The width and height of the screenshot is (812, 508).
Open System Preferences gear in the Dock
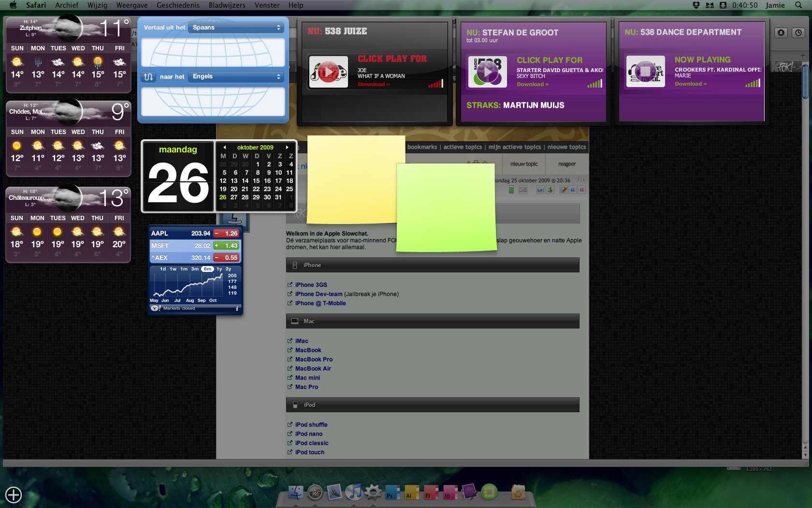point(373,493)
